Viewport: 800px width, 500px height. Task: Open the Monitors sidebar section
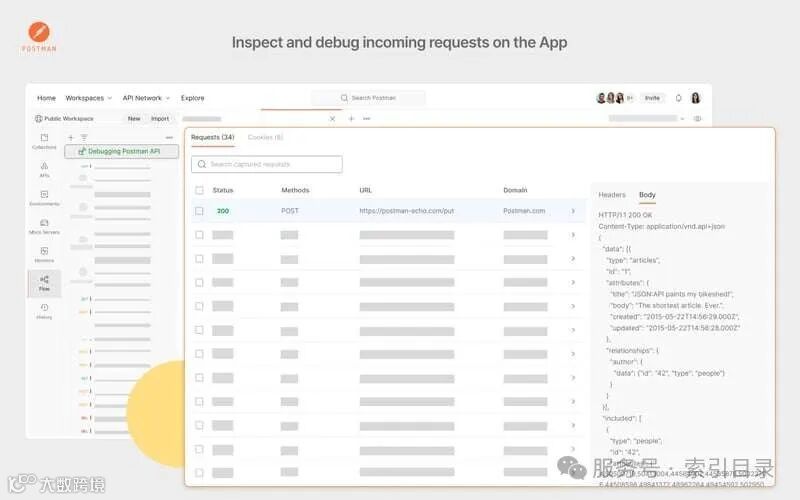(44, 255)
